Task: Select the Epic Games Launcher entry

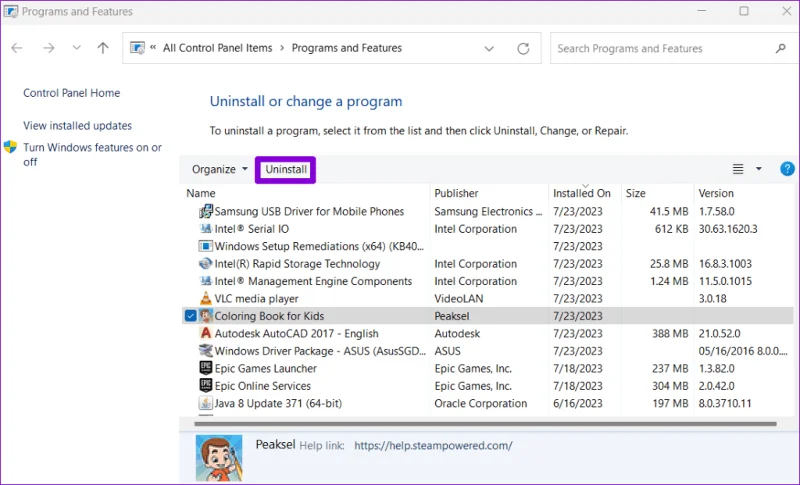Action: (x=266, y=368)
